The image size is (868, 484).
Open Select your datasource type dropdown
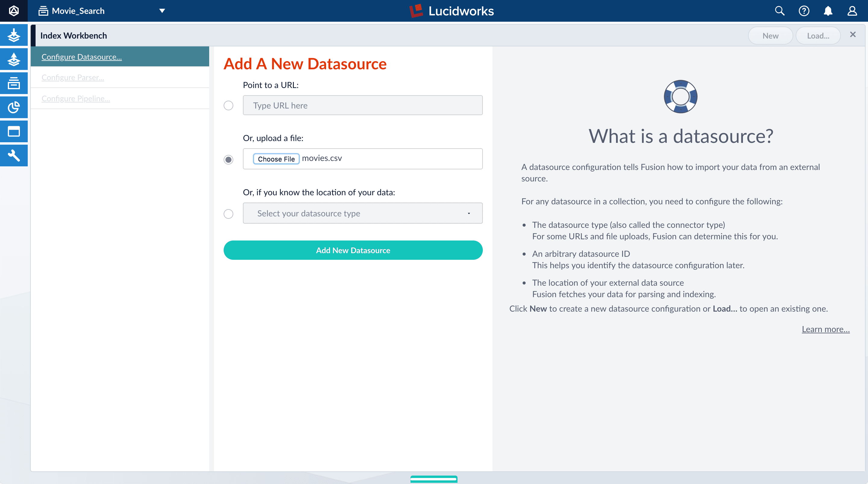[363, 213]
